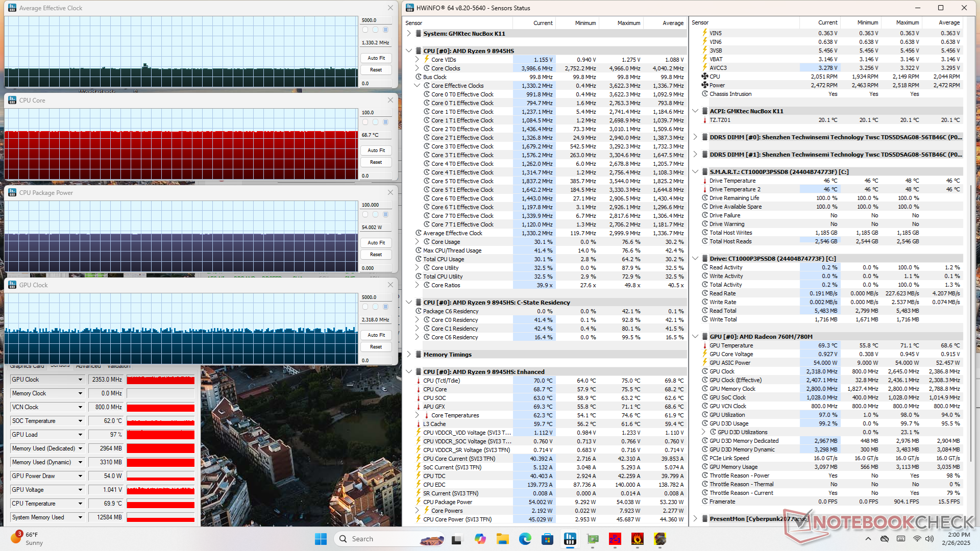980x551 pixels.
Task: Switch to Cyberpunk 2077 in taskbar
Action: 660,539
